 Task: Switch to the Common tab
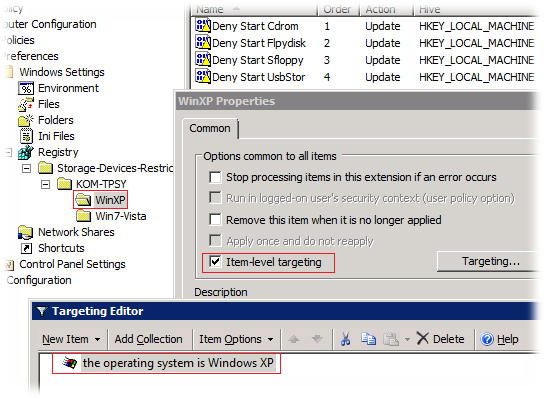tap(210, 128)
